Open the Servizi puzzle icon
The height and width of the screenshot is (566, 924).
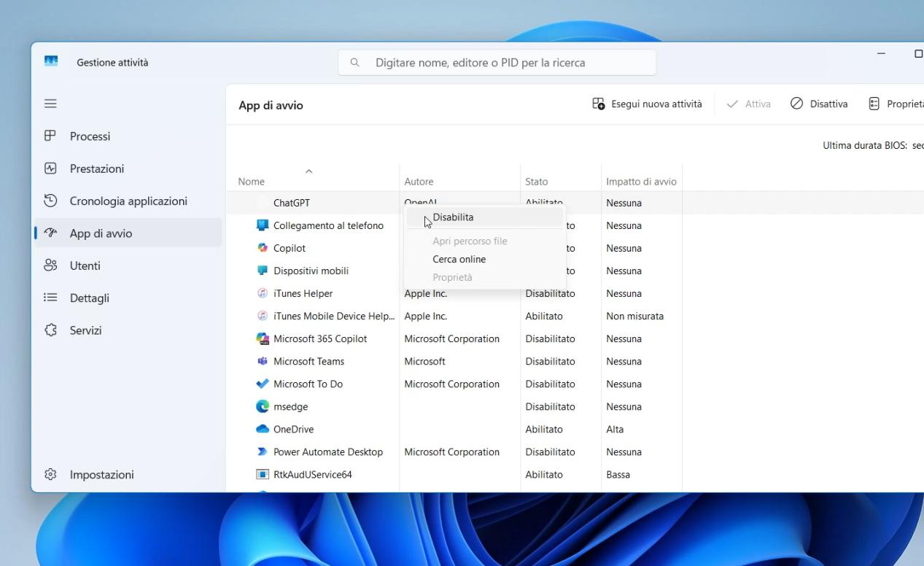[50, 330]
